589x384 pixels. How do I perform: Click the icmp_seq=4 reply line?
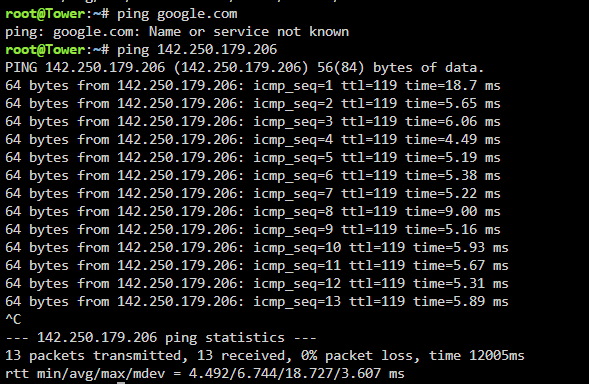[x=253, y=140]
